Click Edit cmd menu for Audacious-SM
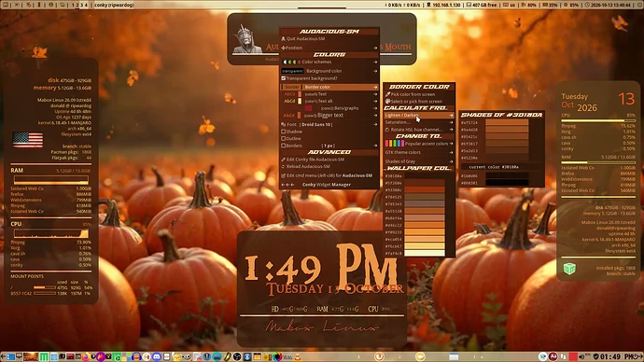This screenshot has height=362, width=644. pos(329,175)
